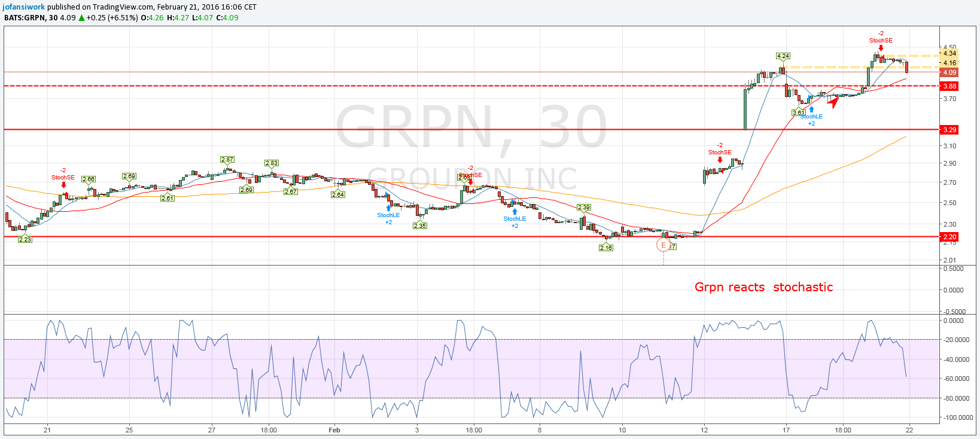
Task: Click the O:4.26 open value
Action: pyautogui.click(x=153, y=18)
